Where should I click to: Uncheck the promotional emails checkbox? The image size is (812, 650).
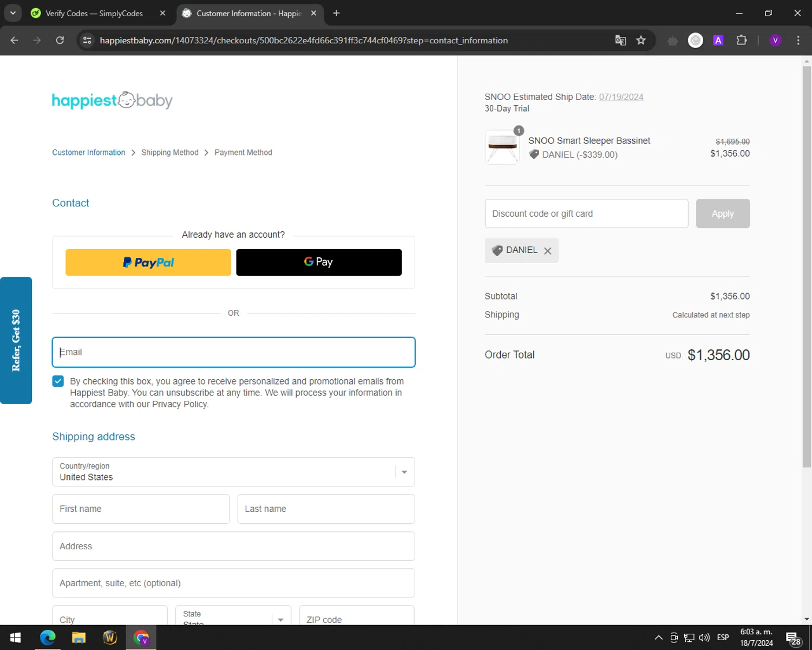[x=58, y=381]
